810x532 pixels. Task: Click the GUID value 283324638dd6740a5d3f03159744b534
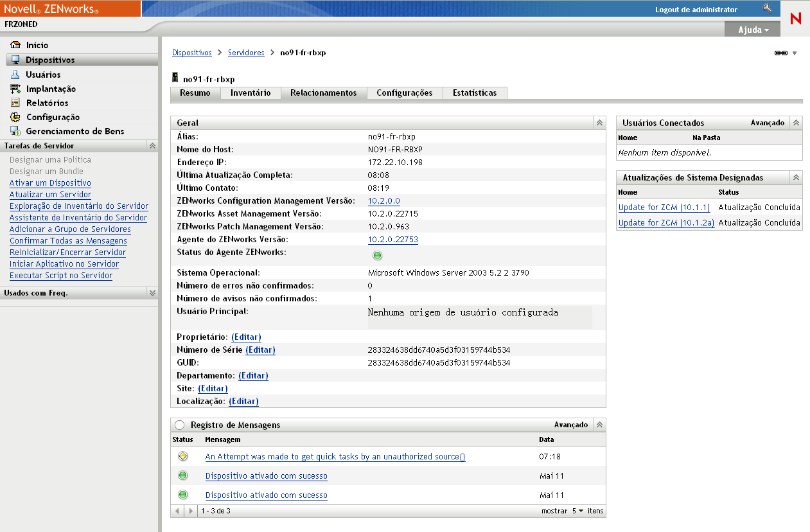click(439, 363)
